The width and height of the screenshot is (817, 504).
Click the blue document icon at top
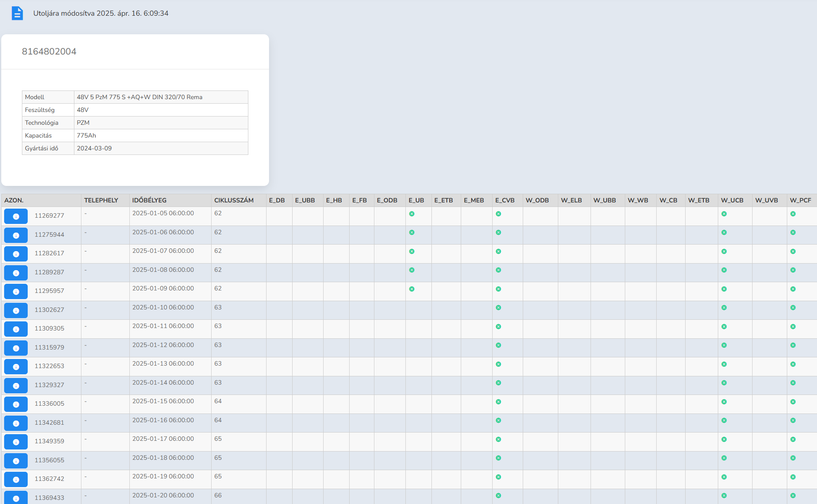pyautogui.click(x=17, y=13)
